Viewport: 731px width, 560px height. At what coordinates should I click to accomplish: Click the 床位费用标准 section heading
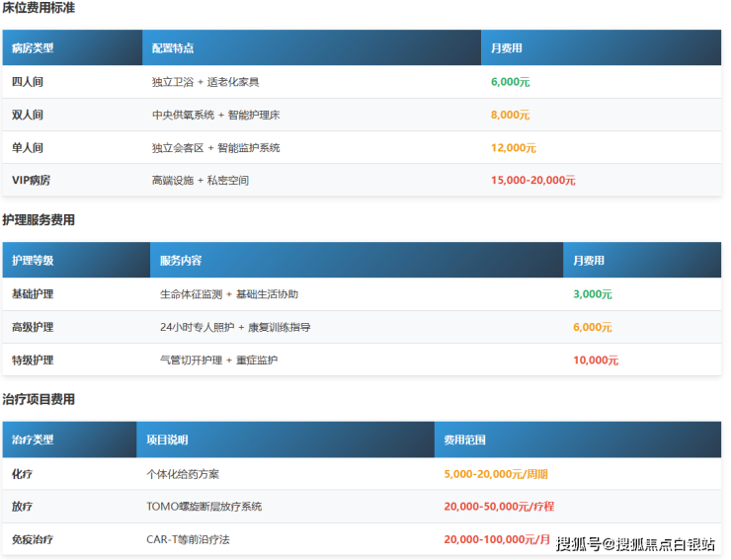(x=39, y=9)
